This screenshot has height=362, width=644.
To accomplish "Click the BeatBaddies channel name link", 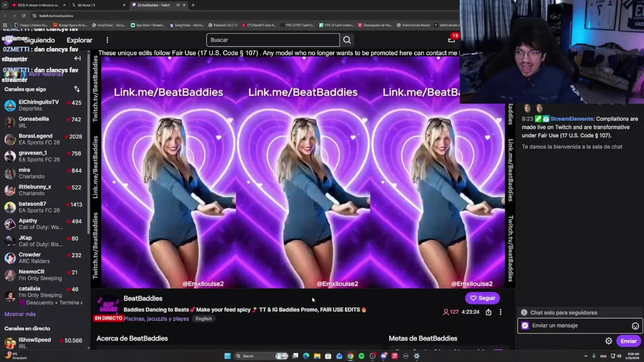I will (143, 298).
